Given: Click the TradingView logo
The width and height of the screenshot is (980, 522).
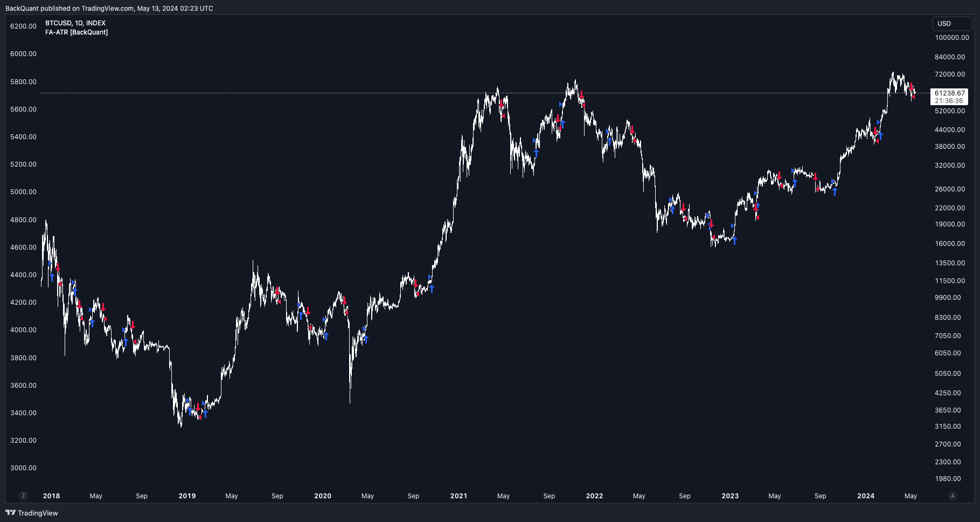Looking at the screenshot, I should point(32,513).
